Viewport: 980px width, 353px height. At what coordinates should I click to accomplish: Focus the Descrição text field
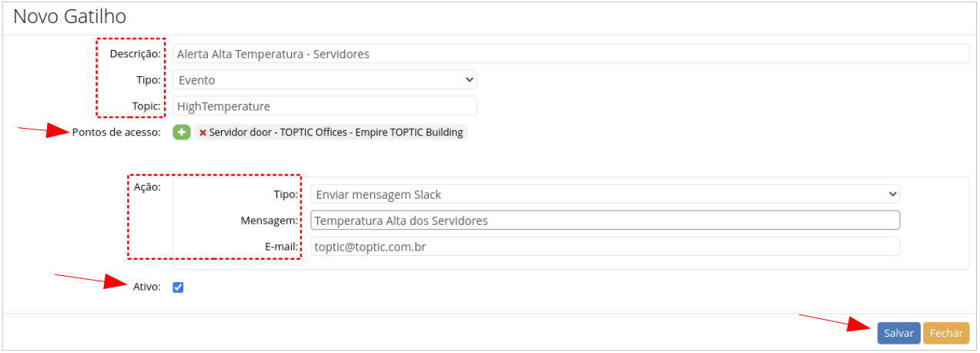coord(570,54)
